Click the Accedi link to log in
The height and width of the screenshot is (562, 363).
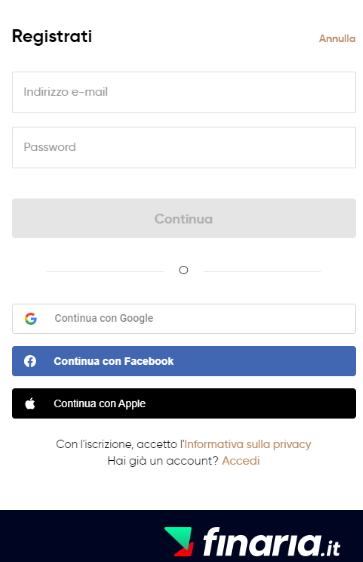[240, 461]
